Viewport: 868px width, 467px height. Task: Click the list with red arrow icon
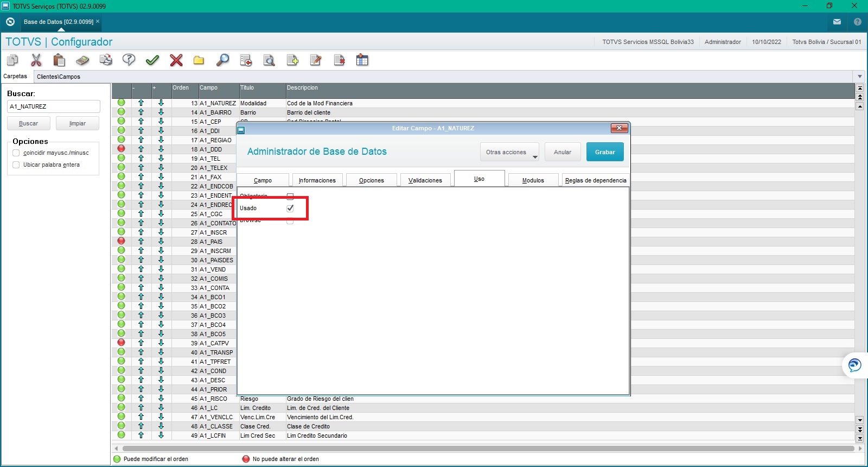click(246, 60)
